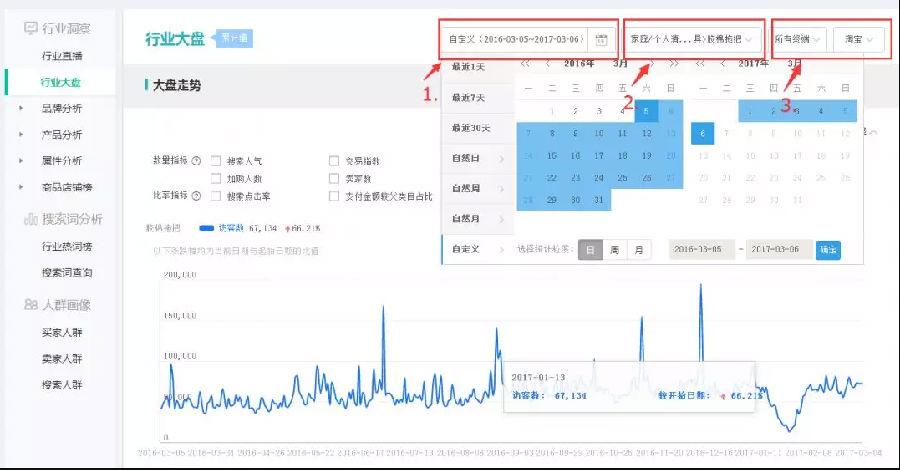Open 行业直播 in the sidebar

click(x=62, y=56)
